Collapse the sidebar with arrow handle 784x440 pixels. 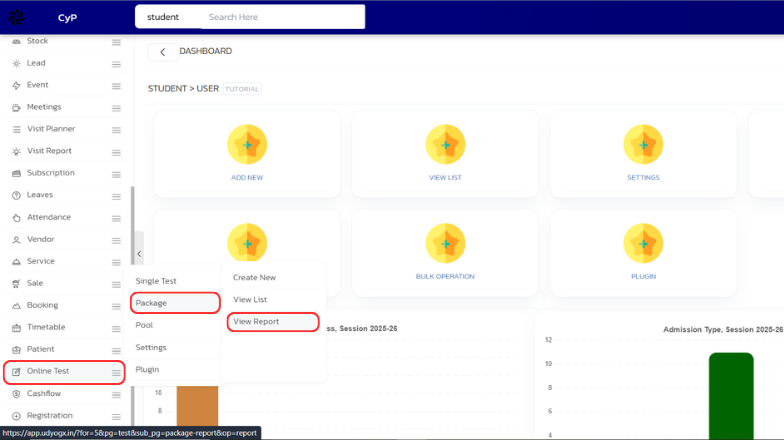[139, 255]
